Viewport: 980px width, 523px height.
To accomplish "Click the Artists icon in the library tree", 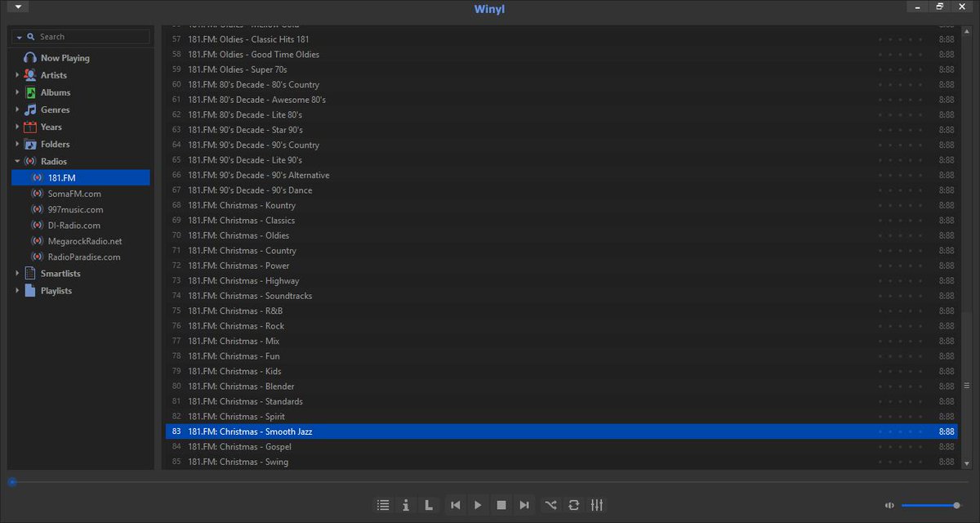I will [x=30, y=75].
